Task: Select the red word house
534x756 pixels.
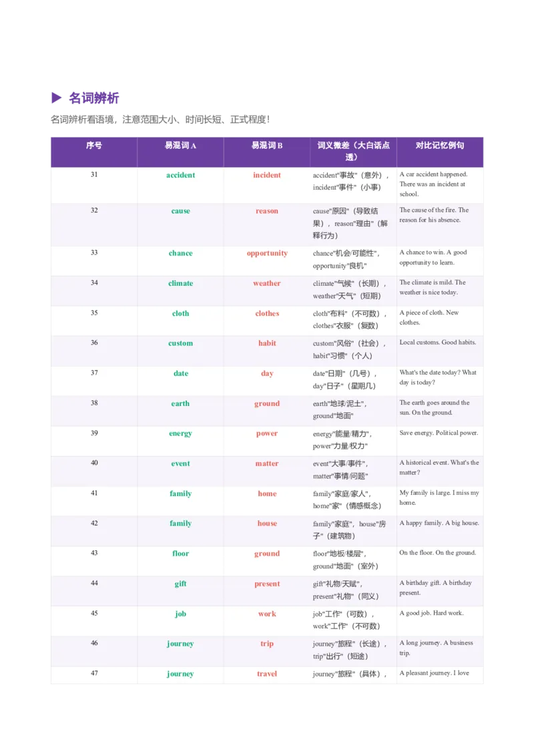Action: pyautogui.click(x=267, y=524)
